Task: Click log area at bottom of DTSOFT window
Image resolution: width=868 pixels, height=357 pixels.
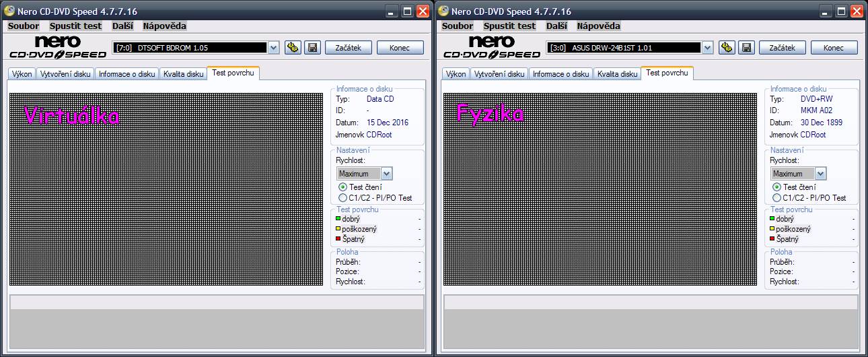Action: [x=217, y=322]
